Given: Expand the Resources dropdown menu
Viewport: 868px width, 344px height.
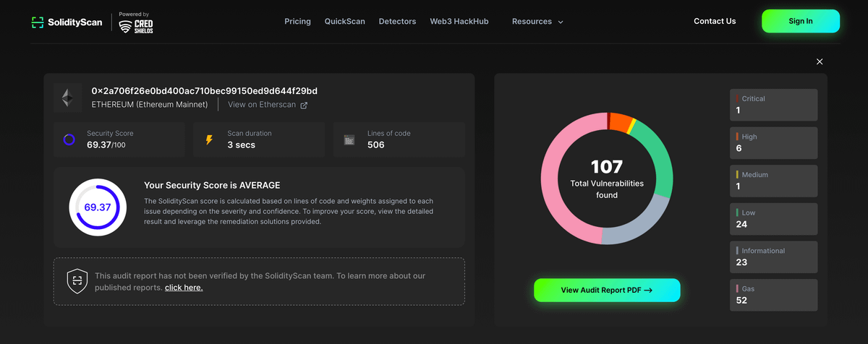Looking at the screenshot, I should click(x=537, y=22).
